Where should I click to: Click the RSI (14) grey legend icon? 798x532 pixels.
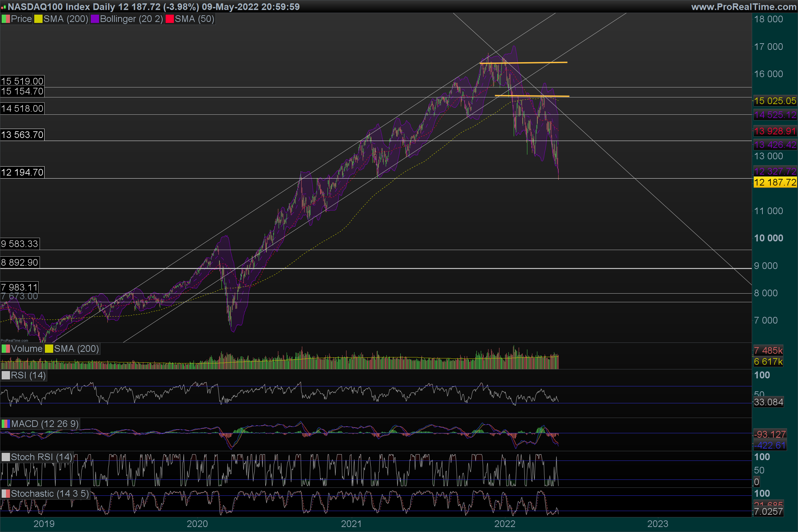[6, 375]
